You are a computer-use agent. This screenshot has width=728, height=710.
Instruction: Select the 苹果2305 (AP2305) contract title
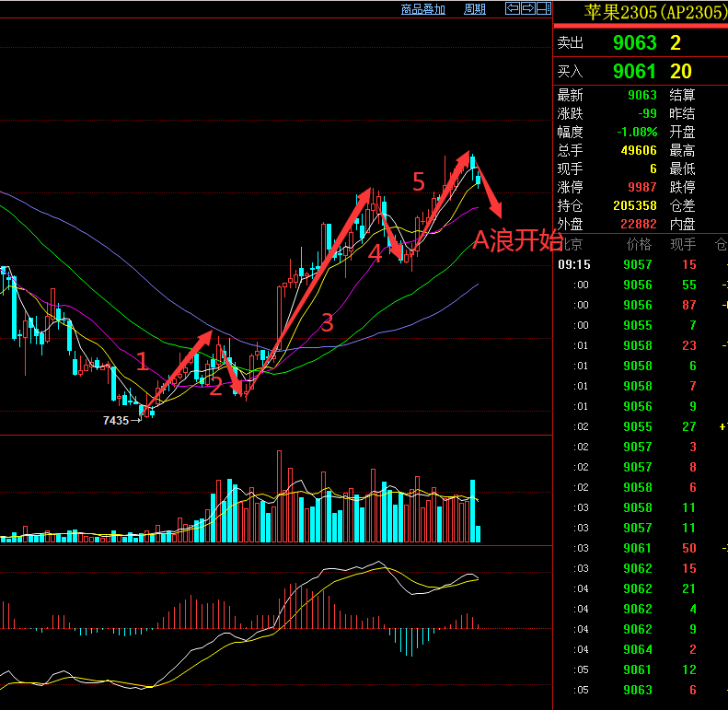(655, 12)
